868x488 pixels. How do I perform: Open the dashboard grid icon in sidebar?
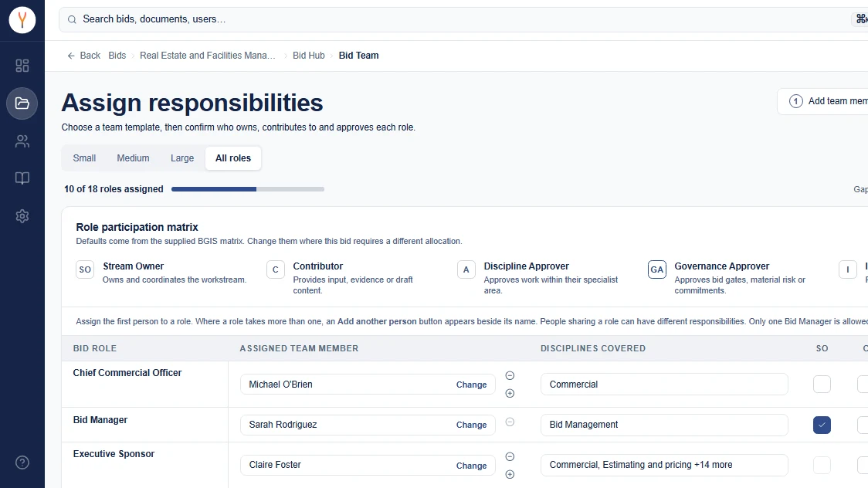22,66
